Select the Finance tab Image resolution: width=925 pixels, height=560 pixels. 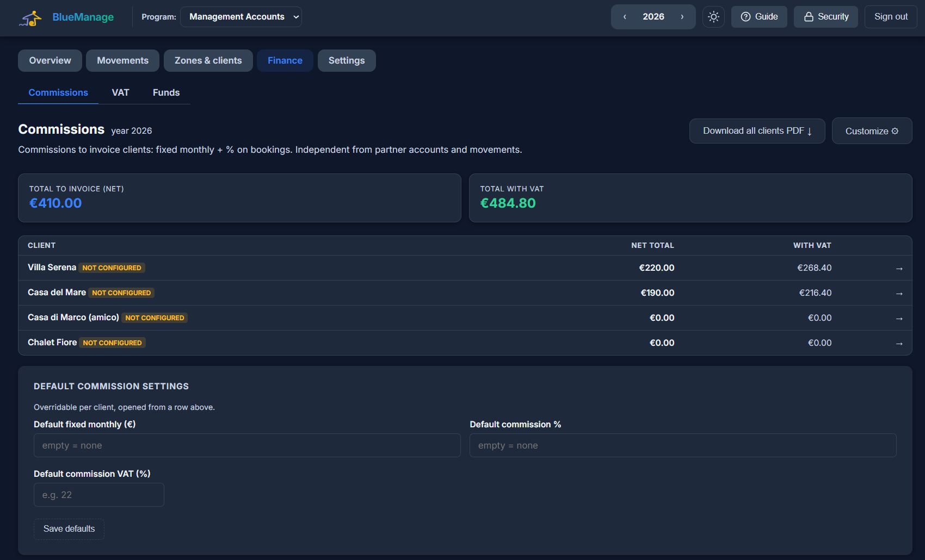285,60
